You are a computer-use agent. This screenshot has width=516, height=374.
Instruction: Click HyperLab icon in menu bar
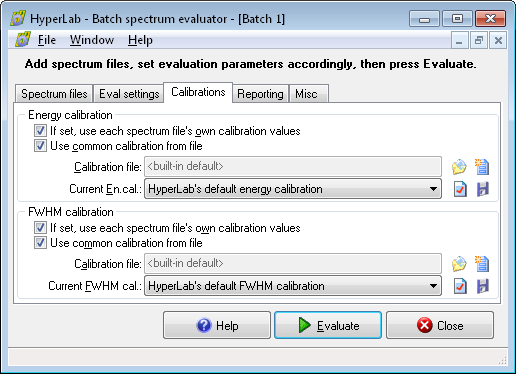pos(23,40)
